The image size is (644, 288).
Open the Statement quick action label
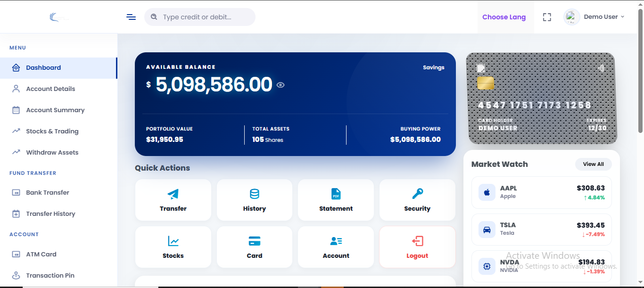click(x=336, y=208)
